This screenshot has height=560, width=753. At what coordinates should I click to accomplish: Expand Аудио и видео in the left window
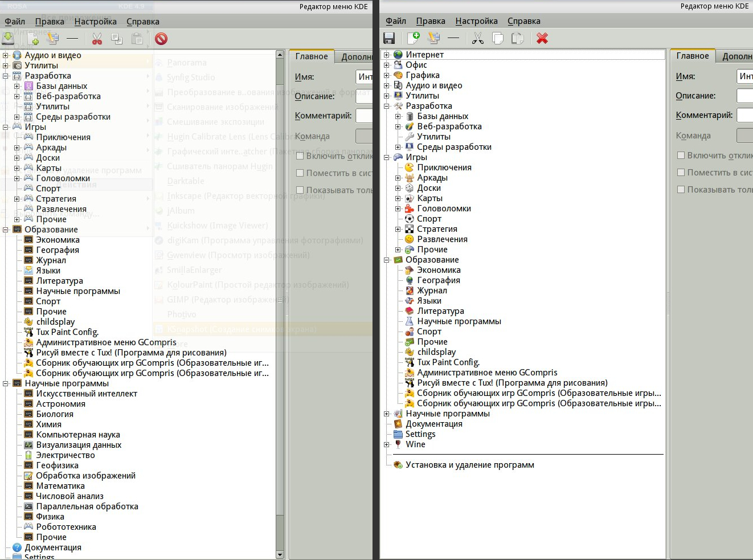click(6, 55)
